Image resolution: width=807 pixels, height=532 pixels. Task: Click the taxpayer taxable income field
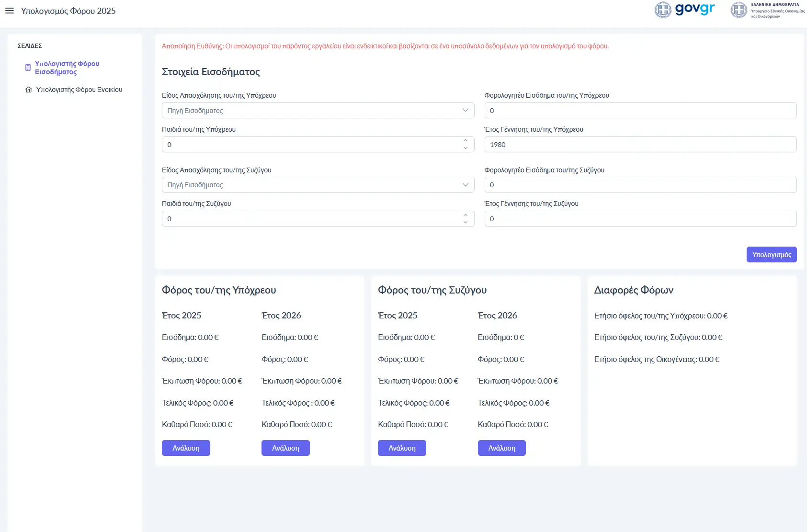tap(640, 111)
